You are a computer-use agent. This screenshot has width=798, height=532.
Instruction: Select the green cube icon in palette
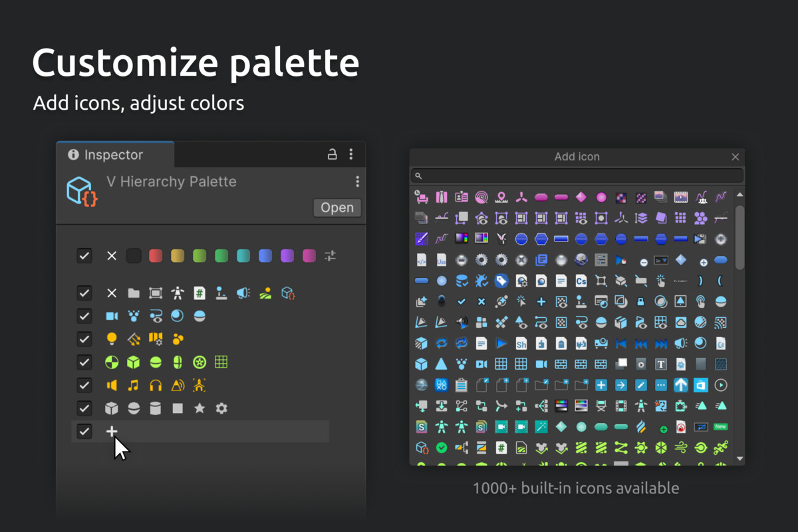[134, 362]
